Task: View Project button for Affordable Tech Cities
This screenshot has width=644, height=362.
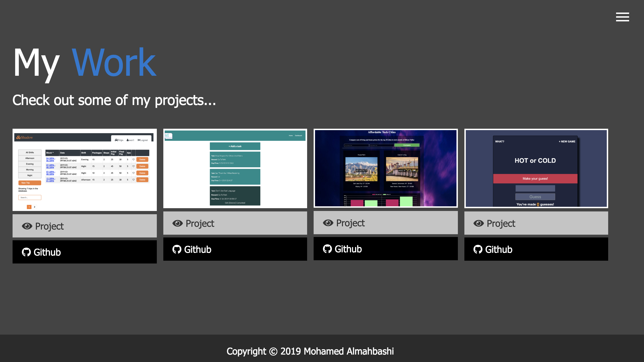Action: 386,223
